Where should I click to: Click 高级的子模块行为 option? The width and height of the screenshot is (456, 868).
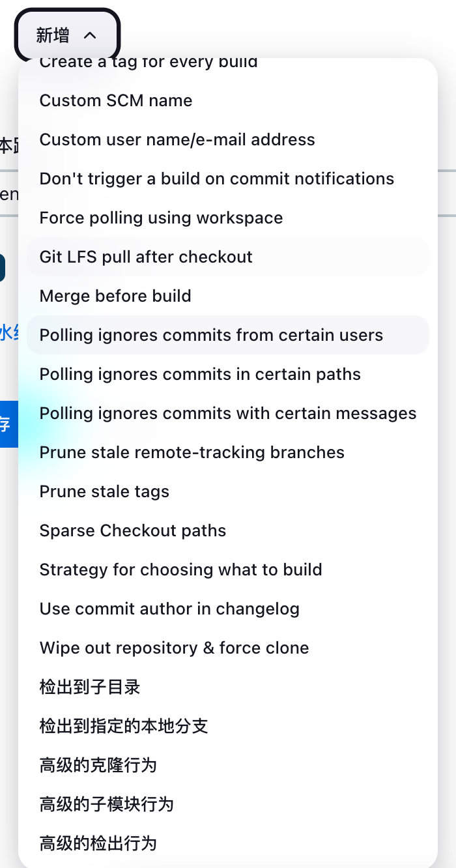click(x=107, y=804)
